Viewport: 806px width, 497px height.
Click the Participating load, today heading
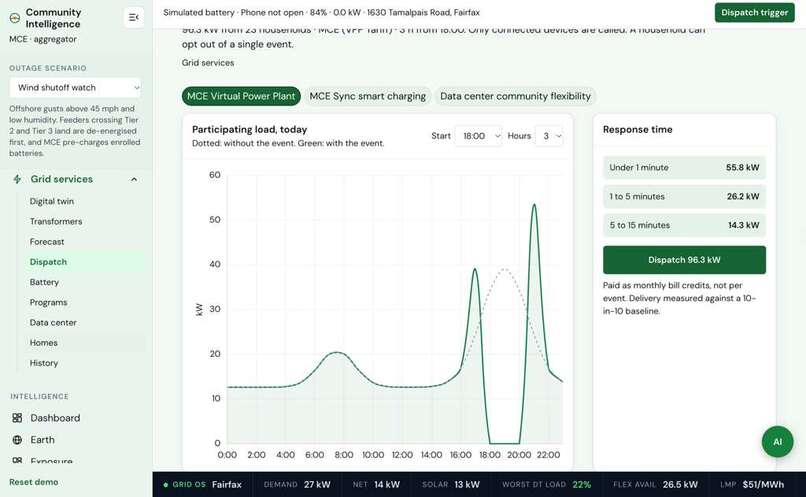click(249, 130)
